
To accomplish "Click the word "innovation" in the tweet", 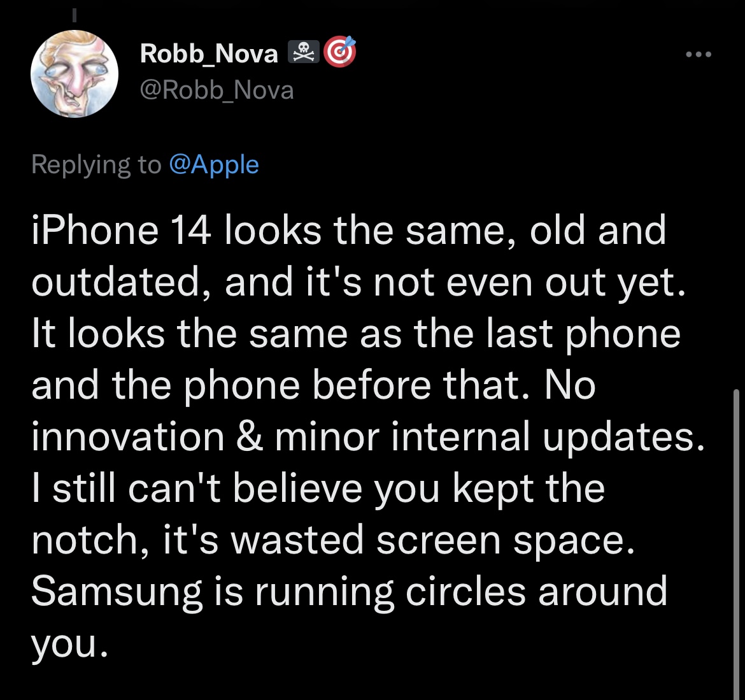I will pos(127,437).
